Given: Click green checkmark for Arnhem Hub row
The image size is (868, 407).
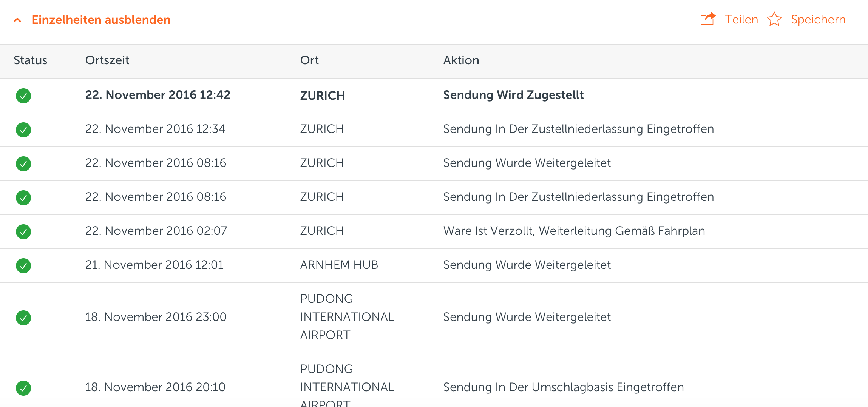Looking at the screenshot, I should [23, 266].
